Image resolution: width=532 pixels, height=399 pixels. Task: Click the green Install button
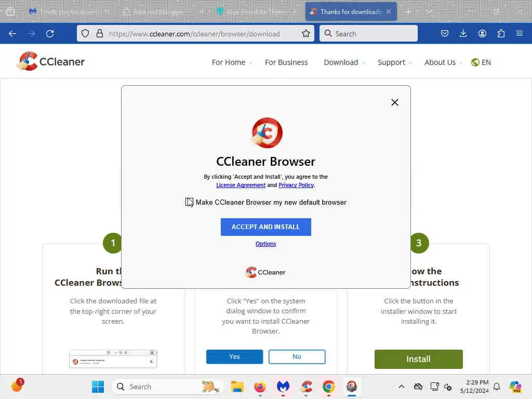click(418, 359)
